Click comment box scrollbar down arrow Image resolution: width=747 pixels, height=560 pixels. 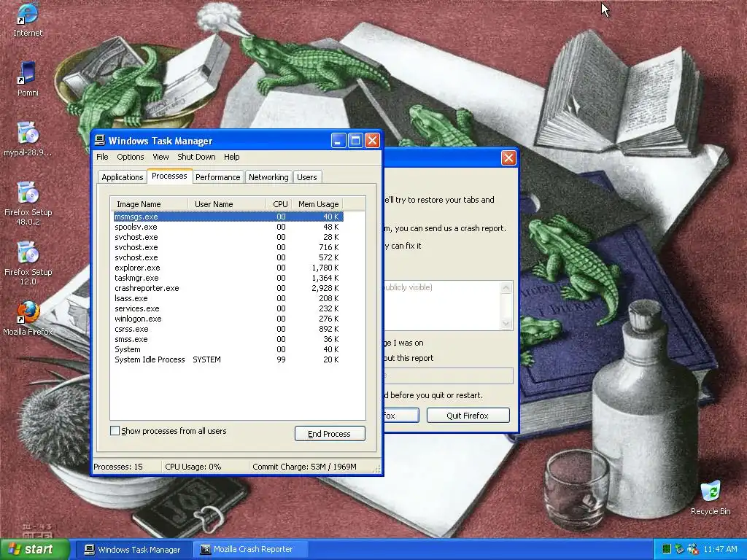[506, 324]
